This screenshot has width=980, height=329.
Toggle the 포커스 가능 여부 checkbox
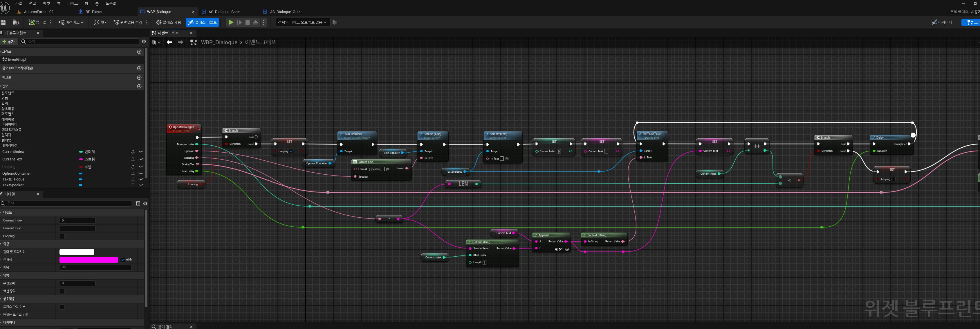point(62,307)
